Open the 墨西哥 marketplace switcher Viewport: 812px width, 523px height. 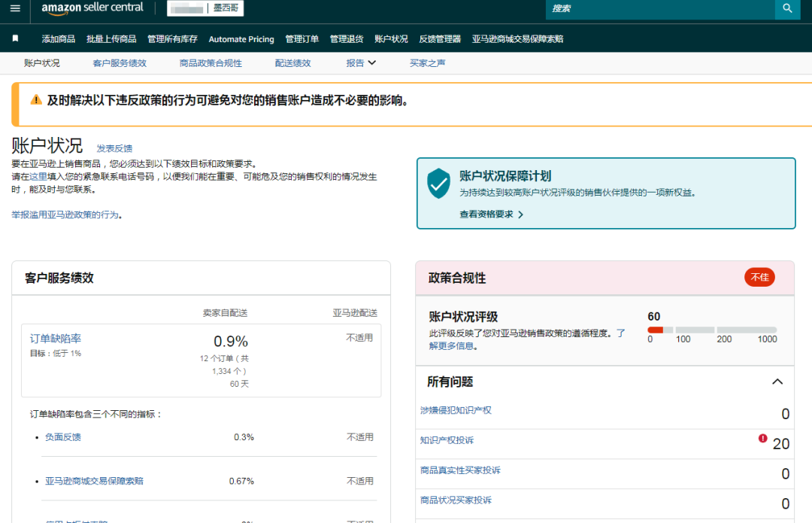205,9
